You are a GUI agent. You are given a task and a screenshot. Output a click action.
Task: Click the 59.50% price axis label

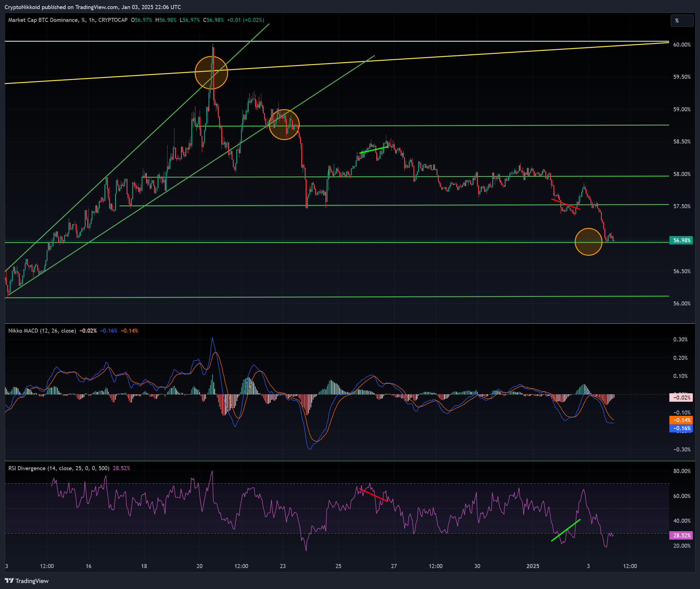pos(682,77)
